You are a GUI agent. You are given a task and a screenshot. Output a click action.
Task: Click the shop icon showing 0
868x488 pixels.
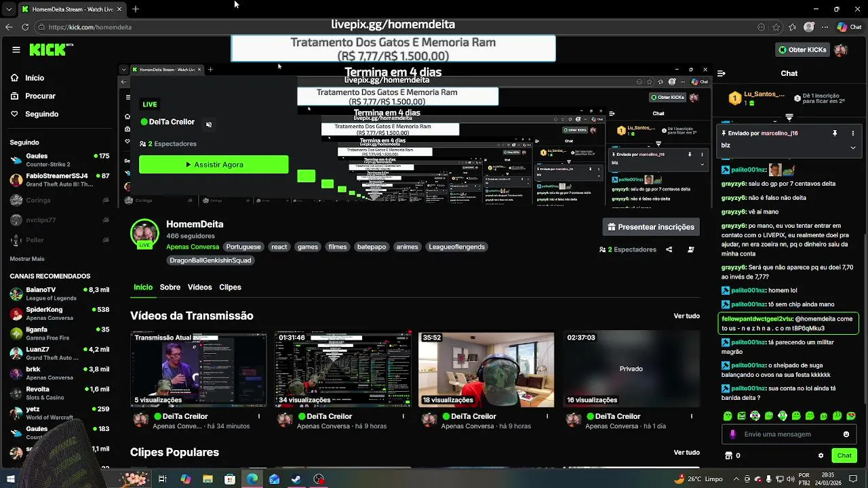732,455
